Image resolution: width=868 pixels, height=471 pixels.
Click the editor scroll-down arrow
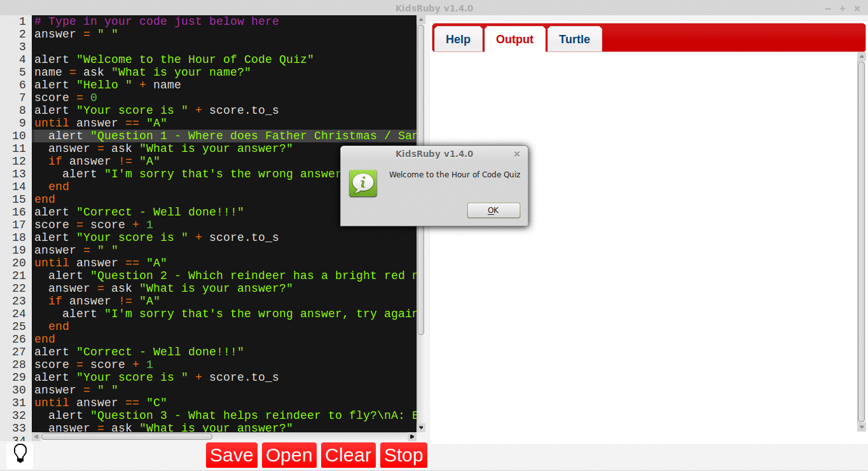click(x=420, y=428)
